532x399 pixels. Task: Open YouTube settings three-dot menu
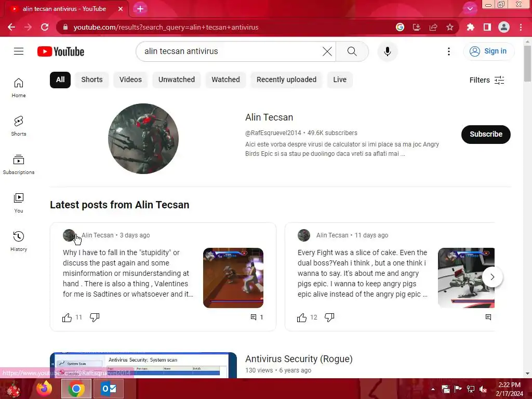(449, 51)
